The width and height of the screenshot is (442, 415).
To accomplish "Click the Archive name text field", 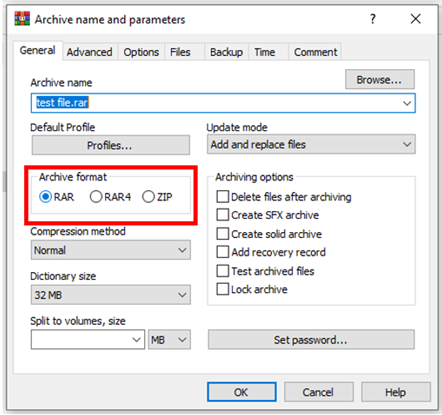I will tap(223, 103).
